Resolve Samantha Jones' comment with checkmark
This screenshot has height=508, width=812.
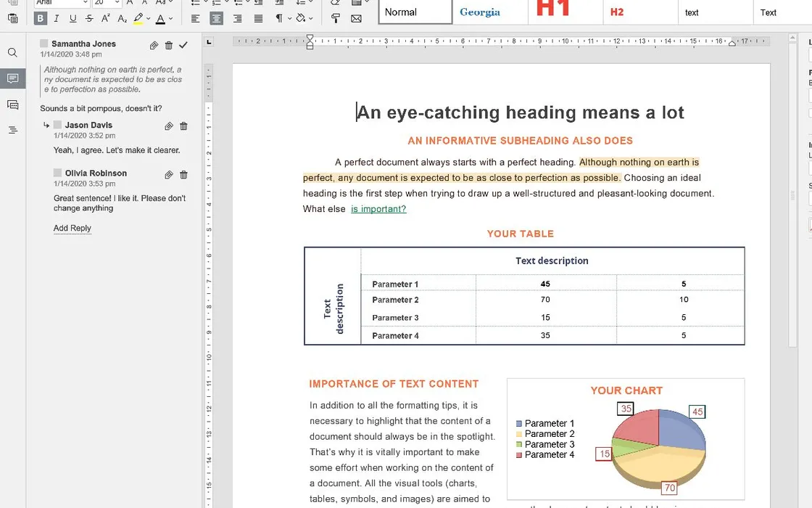pos(183,46)
